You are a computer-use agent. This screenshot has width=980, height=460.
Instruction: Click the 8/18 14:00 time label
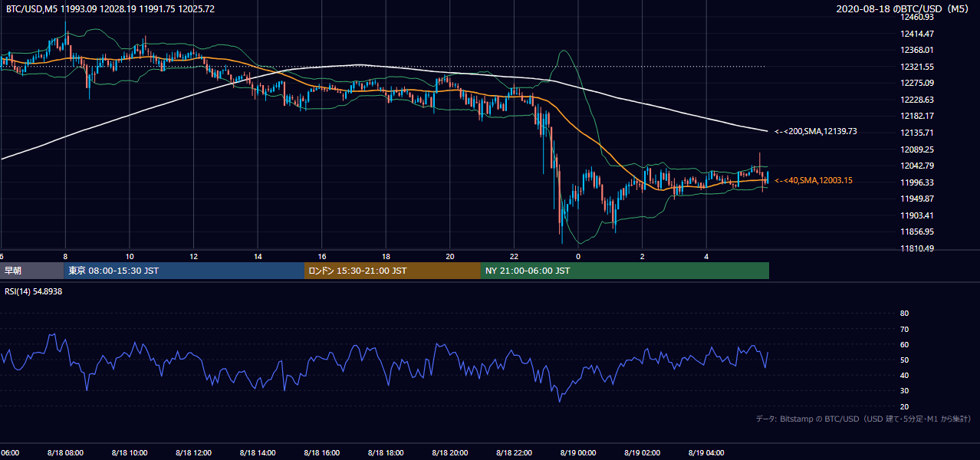258,453
